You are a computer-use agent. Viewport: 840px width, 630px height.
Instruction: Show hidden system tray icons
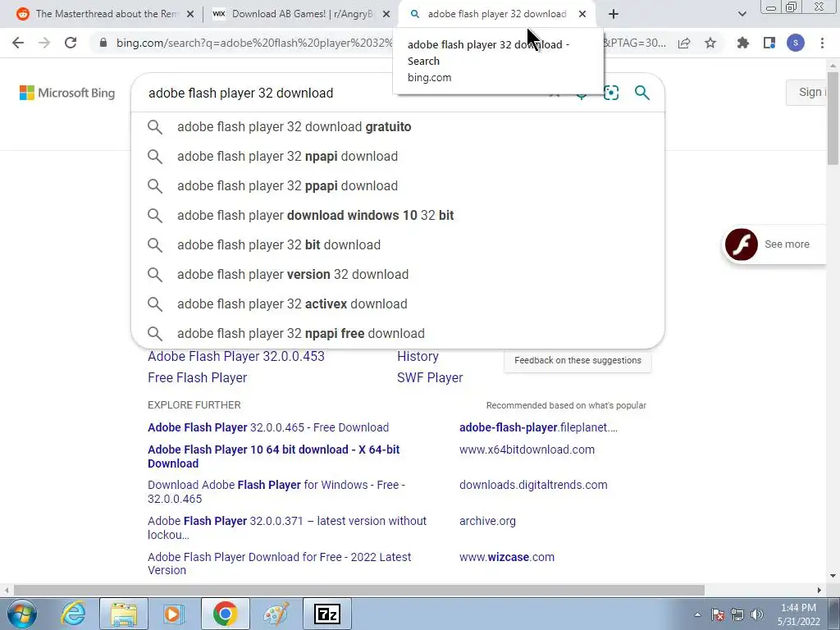pyautogui.click(x=697, y=614)
